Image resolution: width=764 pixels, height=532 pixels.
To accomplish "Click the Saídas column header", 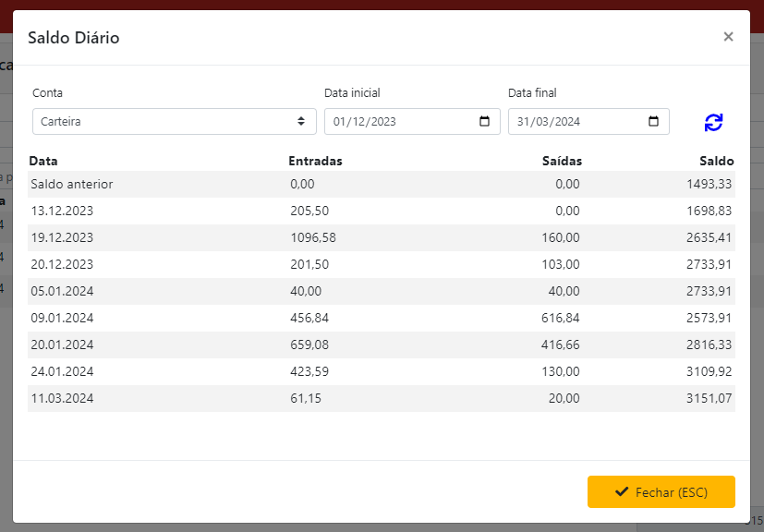I will click(561, 161).
